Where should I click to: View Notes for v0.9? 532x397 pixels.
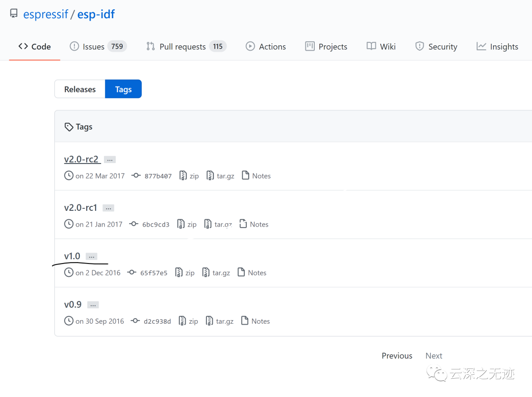coord(261,321)
